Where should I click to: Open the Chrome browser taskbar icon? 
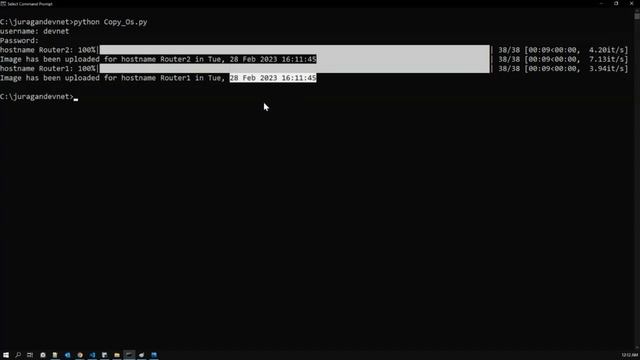coord(80,355)
